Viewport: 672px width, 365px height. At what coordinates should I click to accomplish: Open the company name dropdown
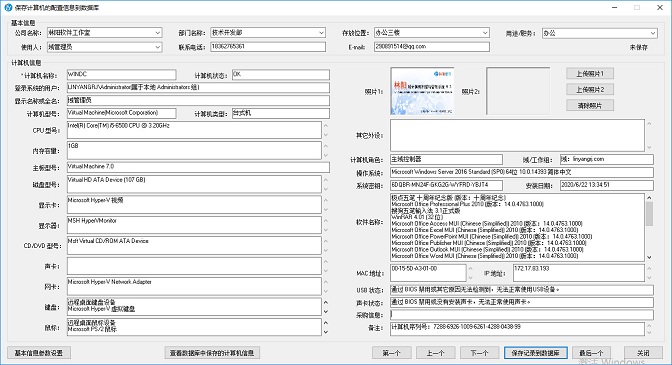157,33
